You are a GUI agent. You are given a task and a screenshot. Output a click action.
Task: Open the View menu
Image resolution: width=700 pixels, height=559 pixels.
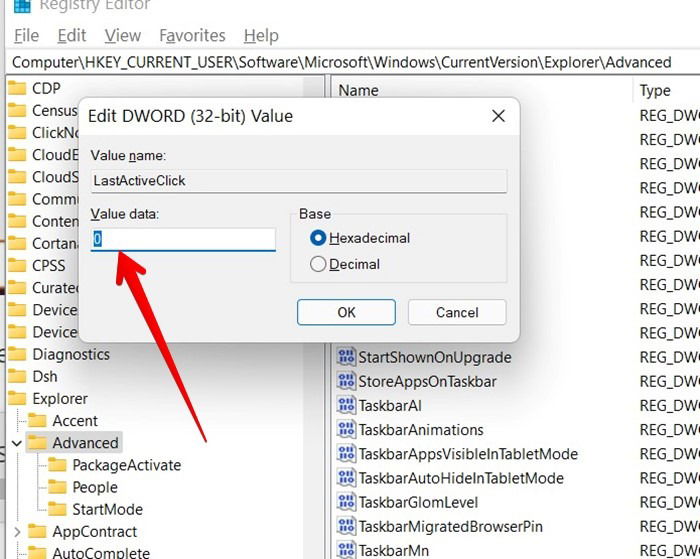(x=123, y=36)
